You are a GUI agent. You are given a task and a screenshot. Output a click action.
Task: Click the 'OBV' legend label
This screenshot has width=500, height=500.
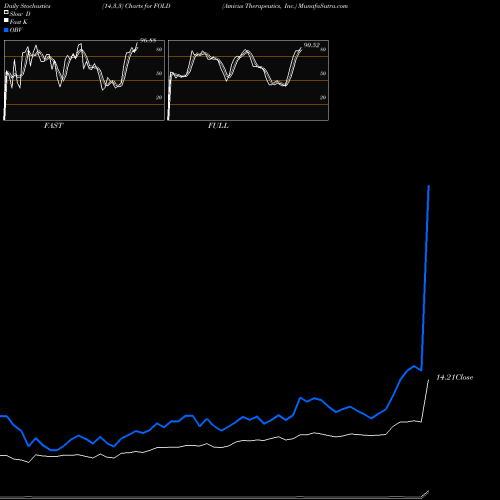[x=16, y=30]
